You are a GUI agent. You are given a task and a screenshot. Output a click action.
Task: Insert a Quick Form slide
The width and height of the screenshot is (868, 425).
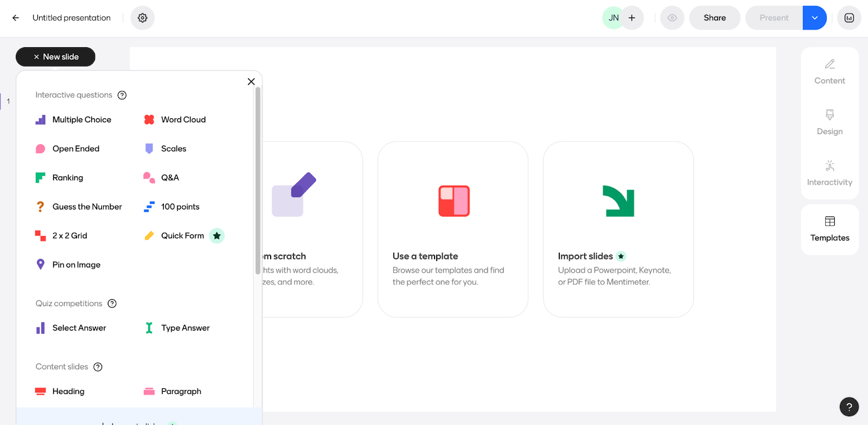pos(174,236)
